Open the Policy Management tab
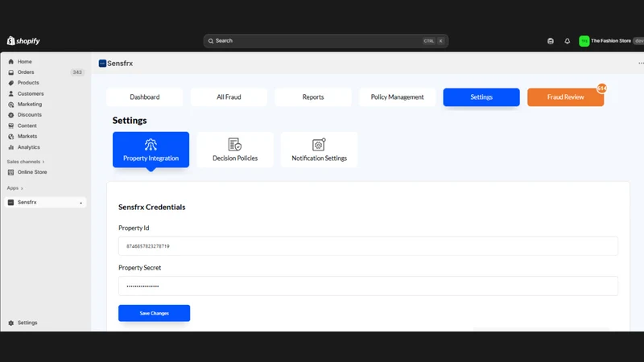The height and width of the screenshot is (362, 644). click(x=397, y=97)
